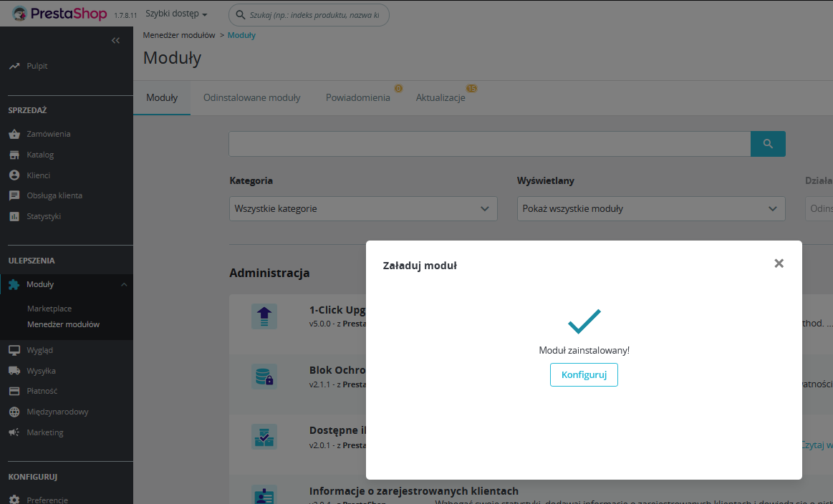
Task: Open Statystyki in the sidebar
Action: click(x=44, y=217)
